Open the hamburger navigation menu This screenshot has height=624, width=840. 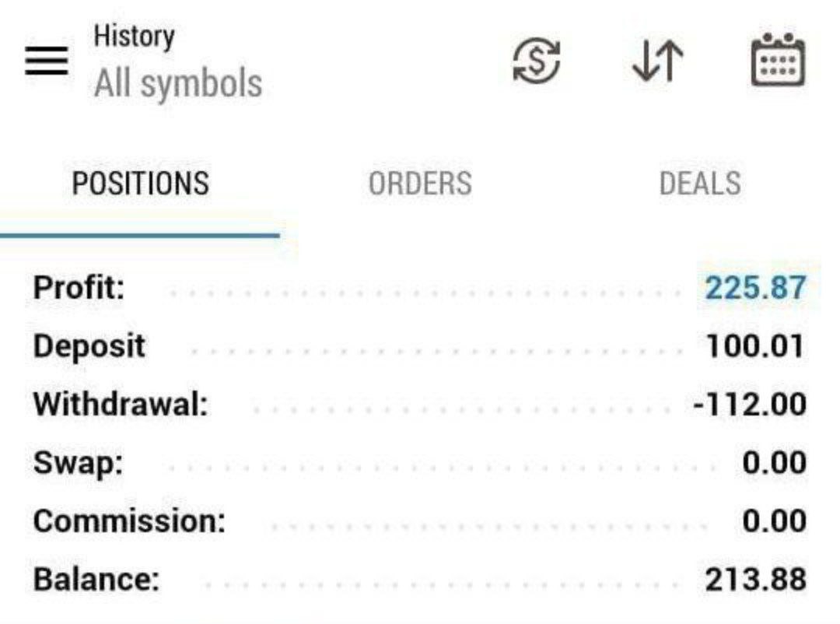point(47,61)
